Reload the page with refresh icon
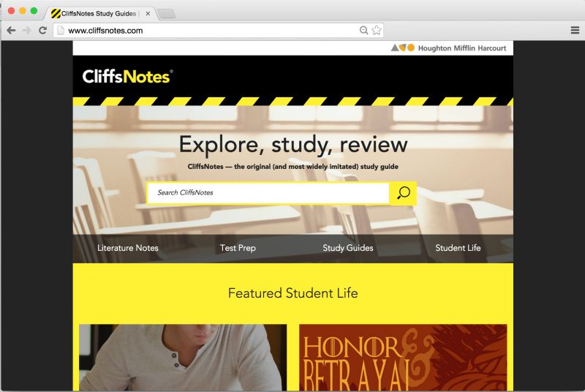The width and height of the screenshot is (585, 392). (42, 30)
